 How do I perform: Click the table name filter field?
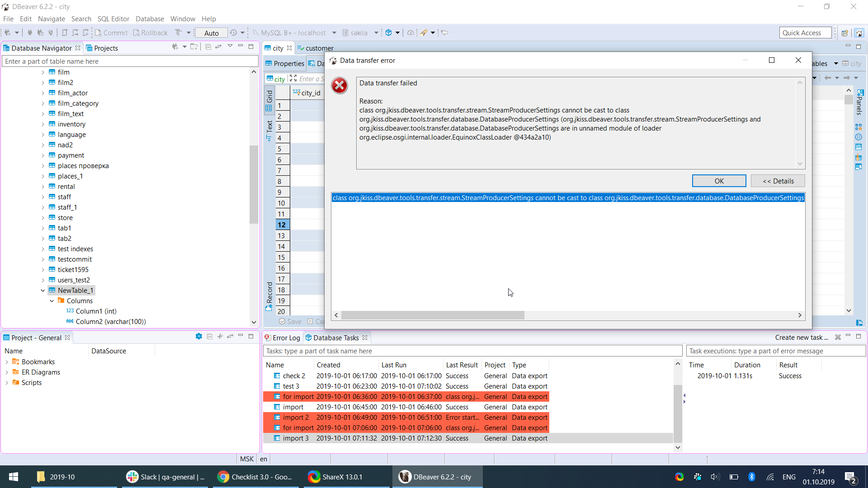[x=130, y=61]
